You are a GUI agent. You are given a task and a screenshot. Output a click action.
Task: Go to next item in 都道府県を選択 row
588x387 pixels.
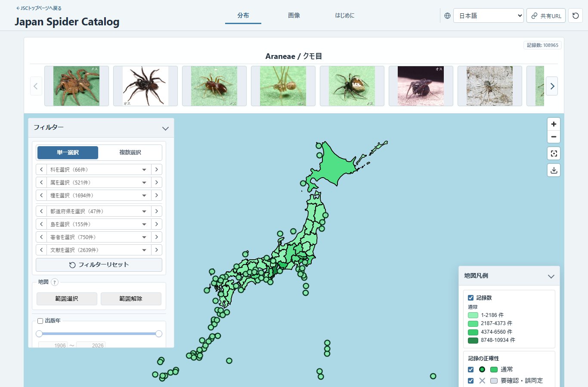tap(157, 212)
